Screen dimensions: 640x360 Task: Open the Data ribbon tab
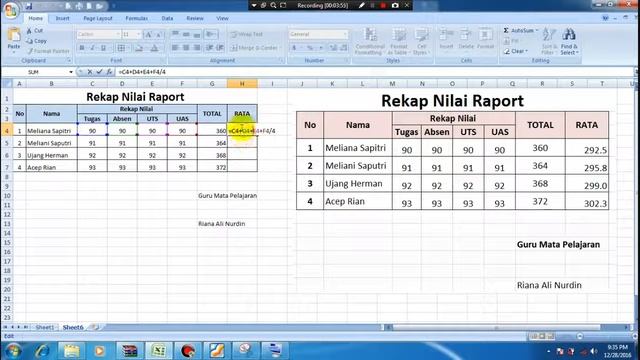167,18
